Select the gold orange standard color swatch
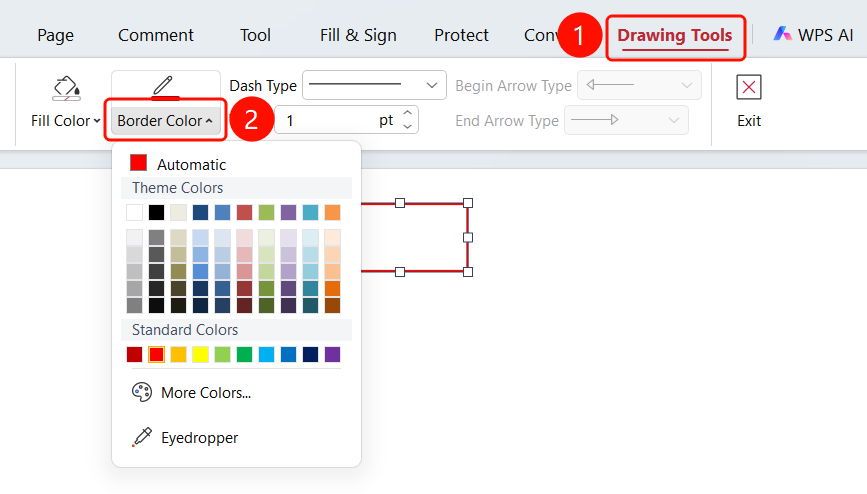867x494 pixels. click(178, 354)
